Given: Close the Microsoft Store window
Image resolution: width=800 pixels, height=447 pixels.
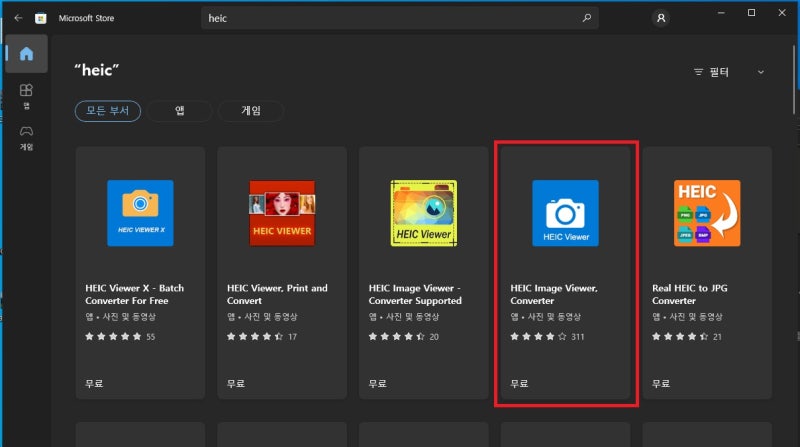Looking at the screenshot, I should point(782,13).
